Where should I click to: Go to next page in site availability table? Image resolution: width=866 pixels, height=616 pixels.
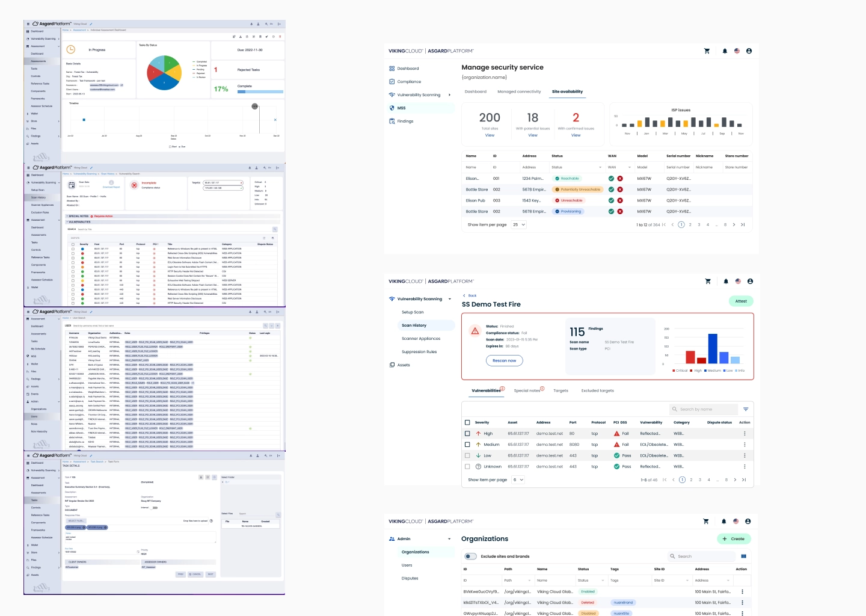[x=734, y=224]
